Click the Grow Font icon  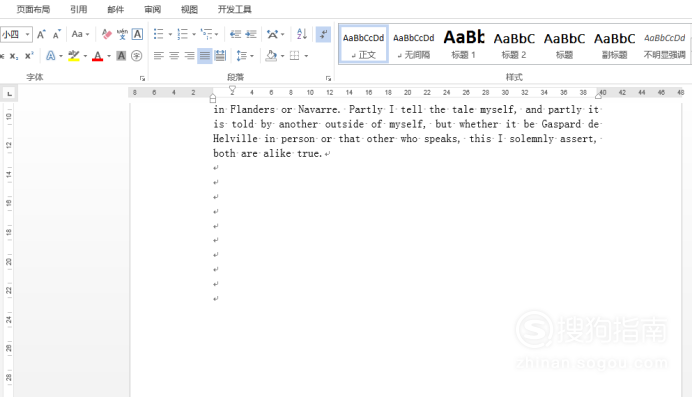coord(41,34)
